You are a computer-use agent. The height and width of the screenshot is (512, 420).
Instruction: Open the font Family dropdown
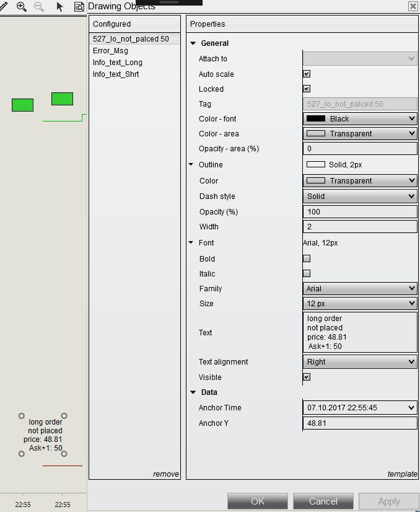click(360, 289)
